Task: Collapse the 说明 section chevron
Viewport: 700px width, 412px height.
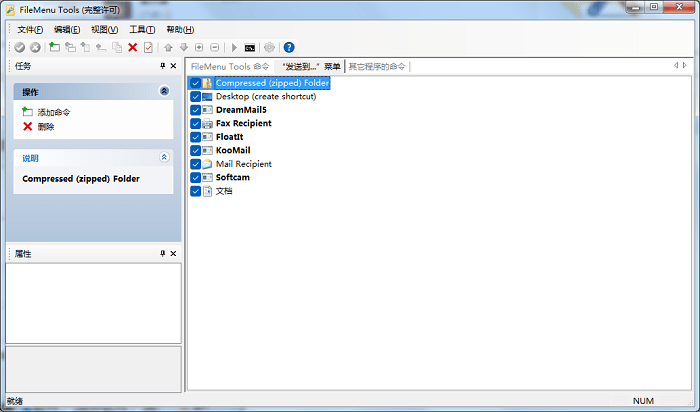Action: 164,157
